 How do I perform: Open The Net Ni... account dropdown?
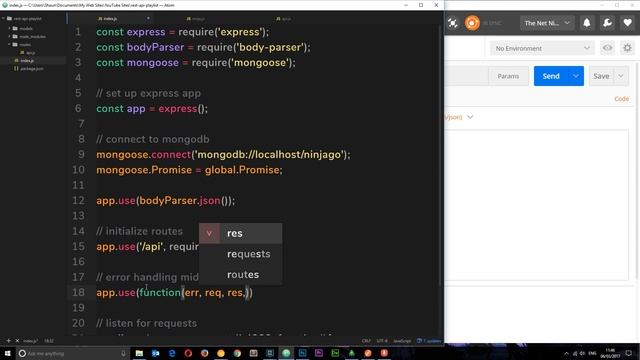(547, 23)
